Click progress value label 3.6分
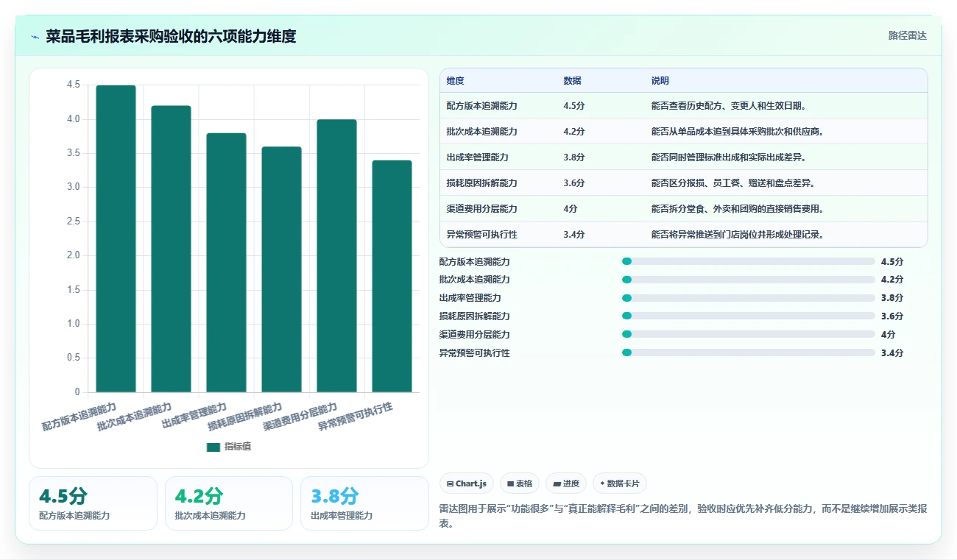This screenshot has height=560, width=957. pos(892,316)
